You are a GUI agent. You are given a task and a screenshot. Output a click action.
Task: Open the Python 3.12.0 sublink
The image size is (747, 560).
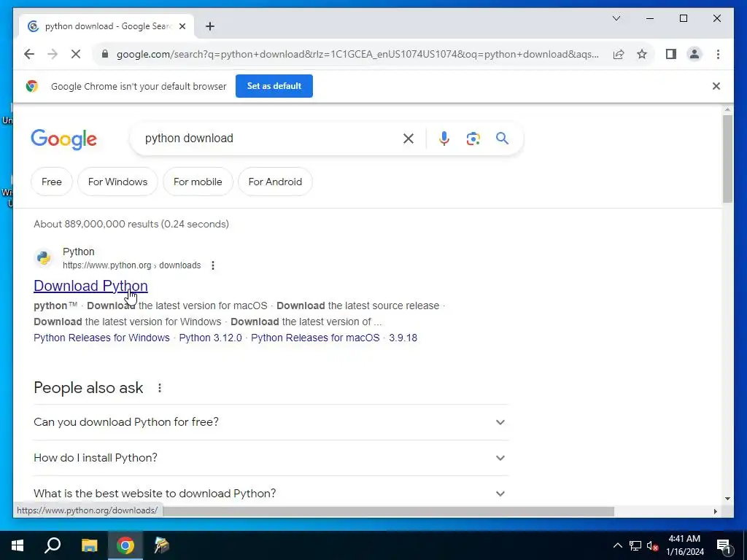click(210, 338)
